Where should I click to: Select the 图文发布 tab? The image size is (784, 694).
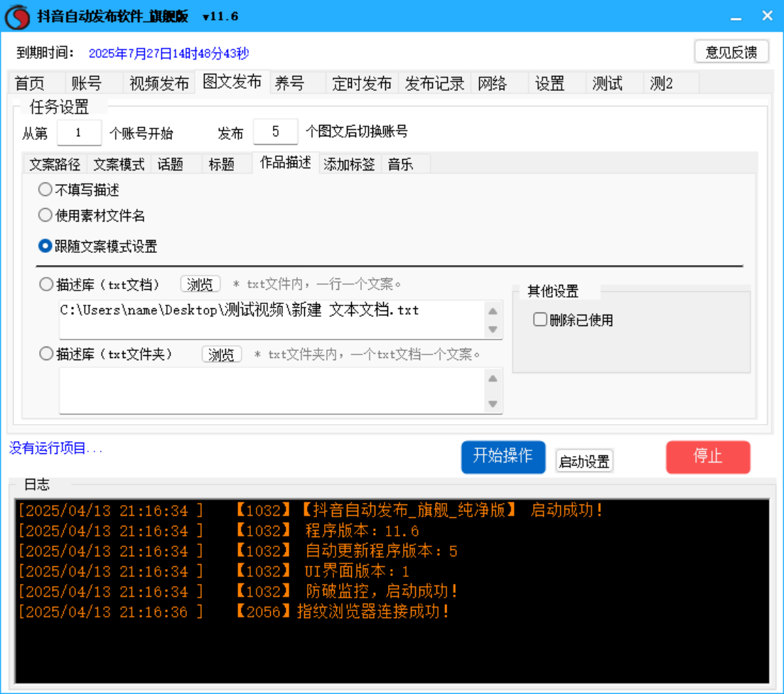click(x=232, y=82)
